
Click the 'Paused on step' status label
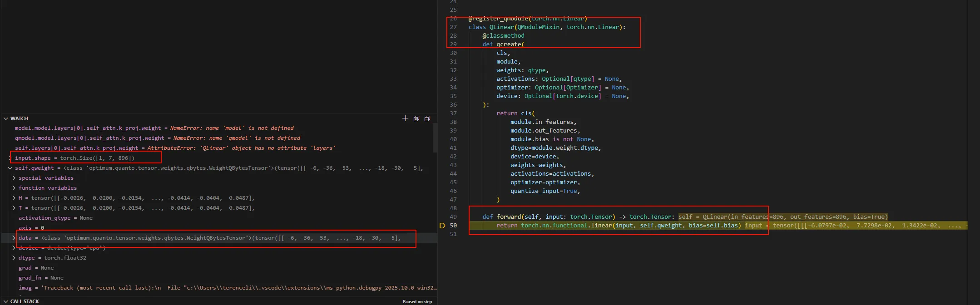[x=417, y=302]
